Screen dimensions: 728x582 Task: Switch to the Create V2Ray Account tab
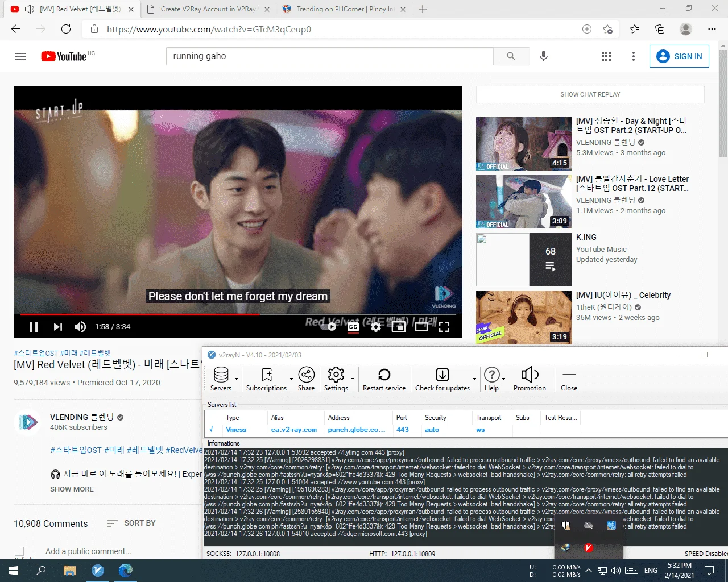point(208,9)
